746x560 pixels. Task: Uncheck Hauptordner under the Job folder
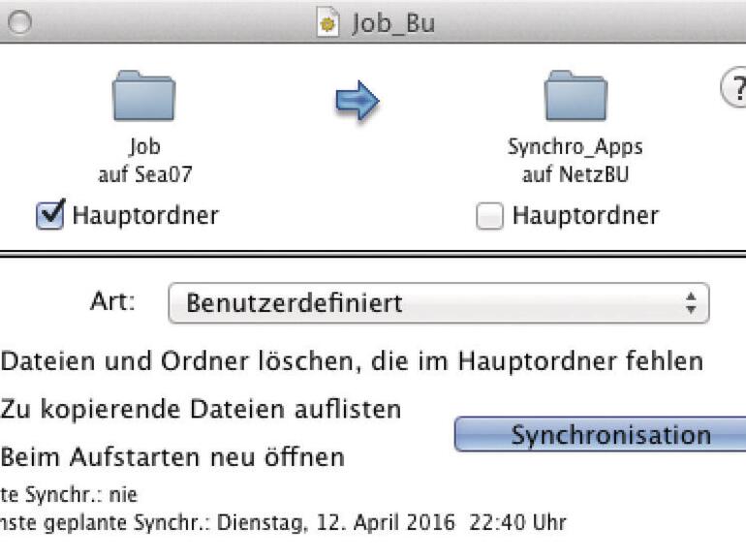pyautogui.click(x=49, y=215)
